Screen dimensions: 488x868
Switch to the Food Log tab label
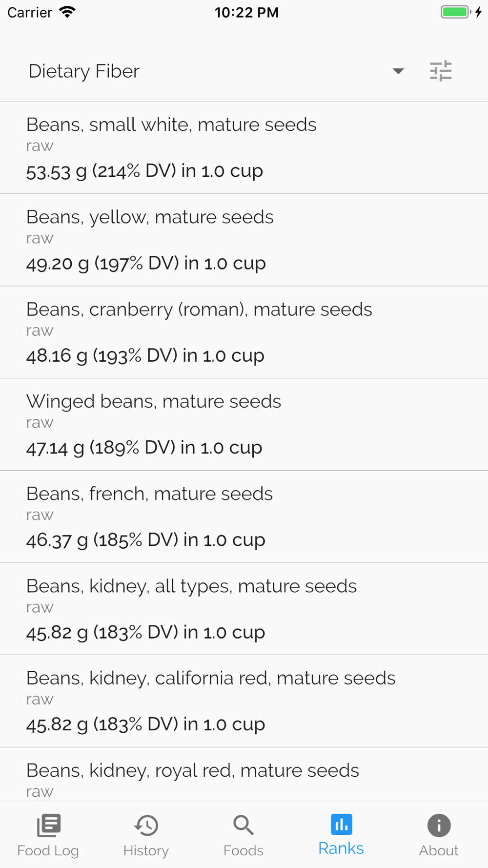click(x=48, y=850)
